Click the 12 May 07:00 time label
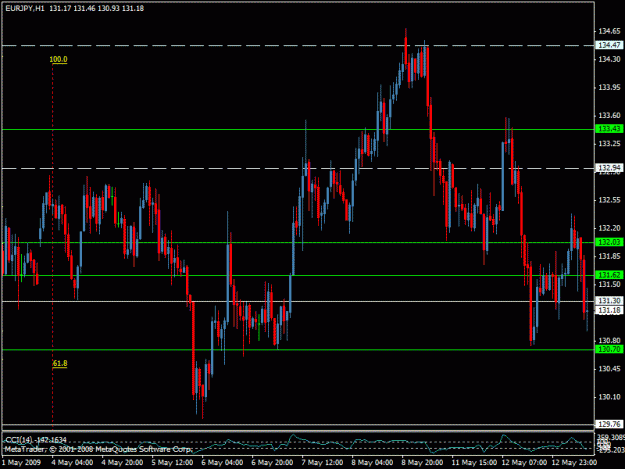Screen dimensions: 625x469 524,463
